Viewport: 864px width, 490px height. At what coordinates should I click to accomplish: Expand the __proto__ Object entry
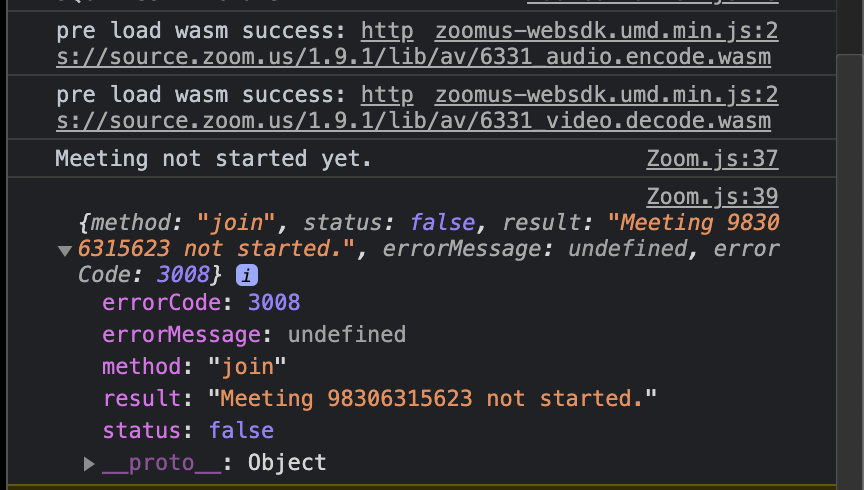pyautogui.click(x=89, y=464)
